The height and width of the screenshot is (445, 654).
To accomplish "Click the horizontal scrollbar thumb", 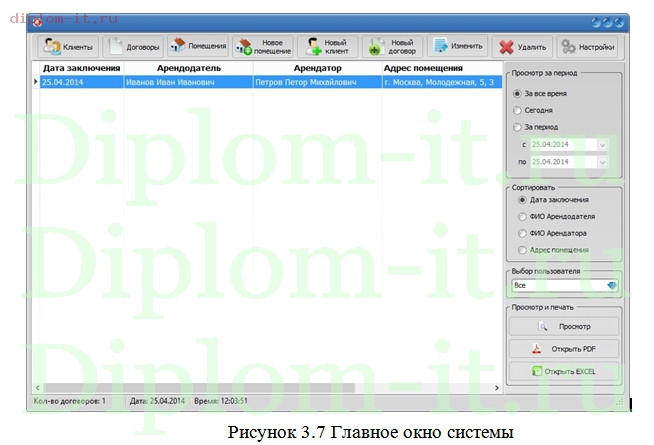I will click(x=199, y=387).
